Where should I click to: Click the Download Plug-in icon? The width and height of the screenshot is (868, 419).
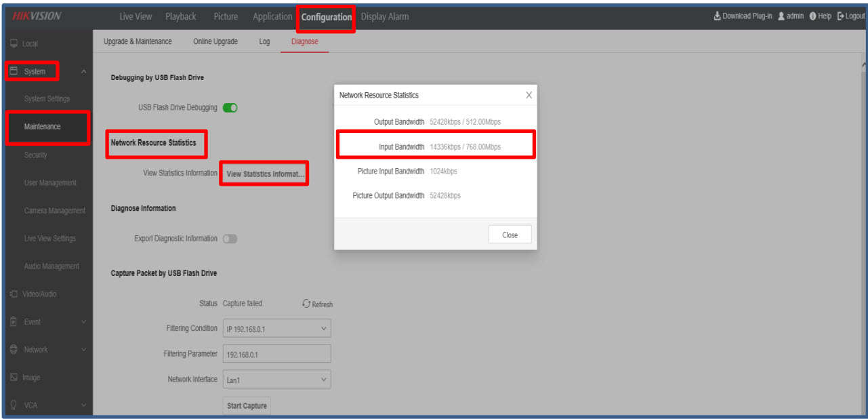tap(717, 16)
